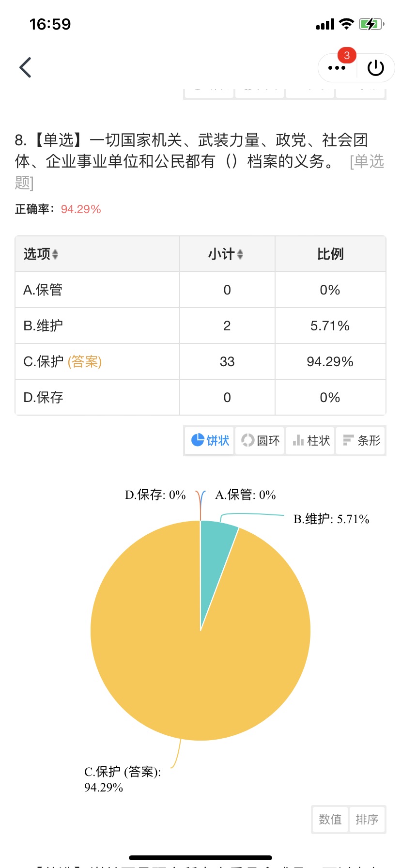Sort table by 选项 column arrows
This screenshot has width=401, height=868.
55,254
